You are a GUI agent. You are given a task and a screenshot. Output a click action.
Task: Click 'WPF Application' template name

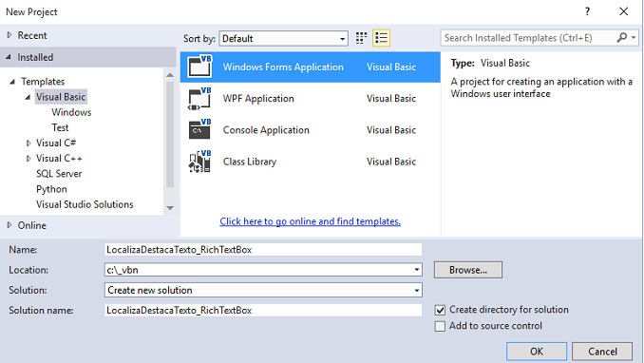click(258, 99)
